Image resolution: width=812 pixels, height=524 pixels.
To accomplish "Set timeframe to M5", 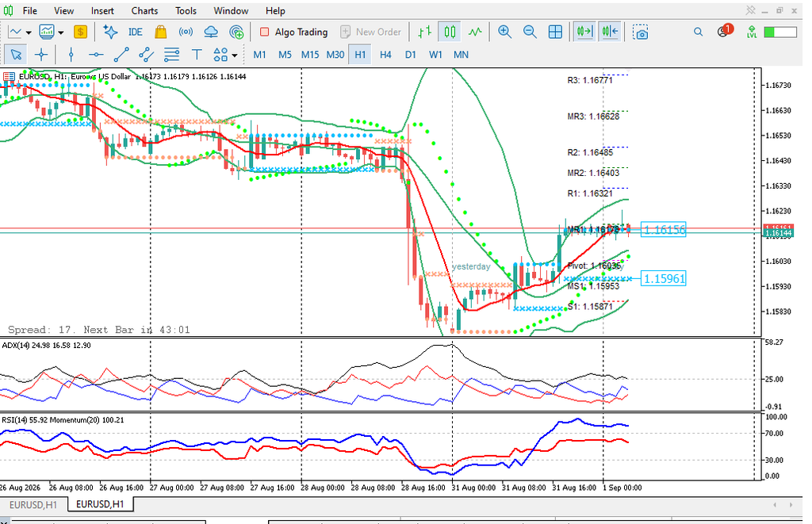I will [x=285, y=55].
